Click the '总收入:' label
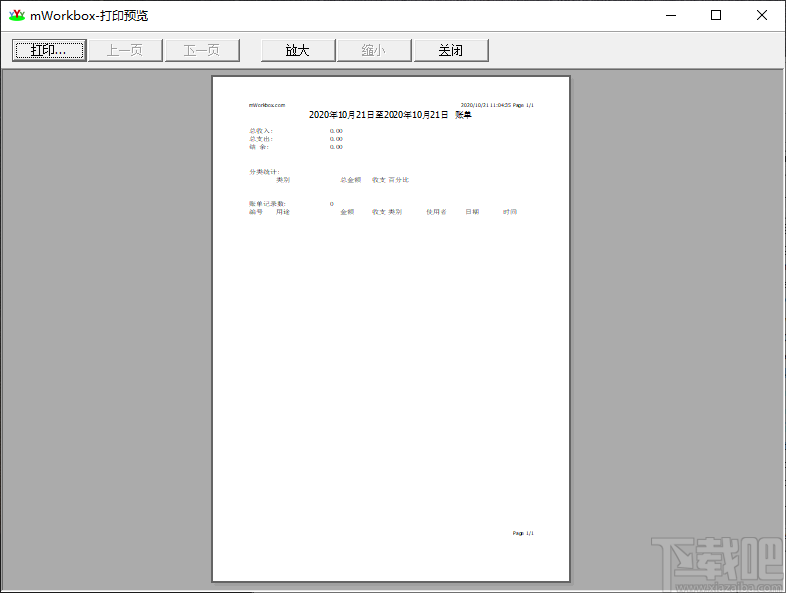The width and height of the screenshot is (786, 593). [261, 131]
